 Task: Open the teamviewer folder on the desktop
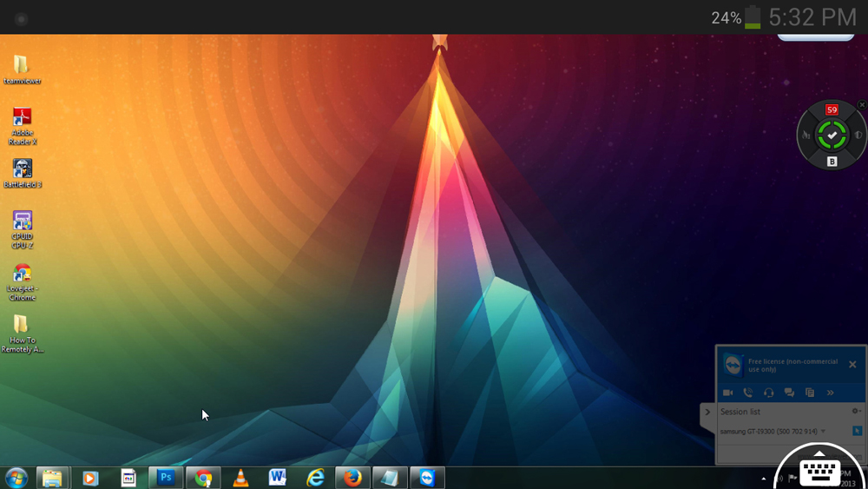21,69
